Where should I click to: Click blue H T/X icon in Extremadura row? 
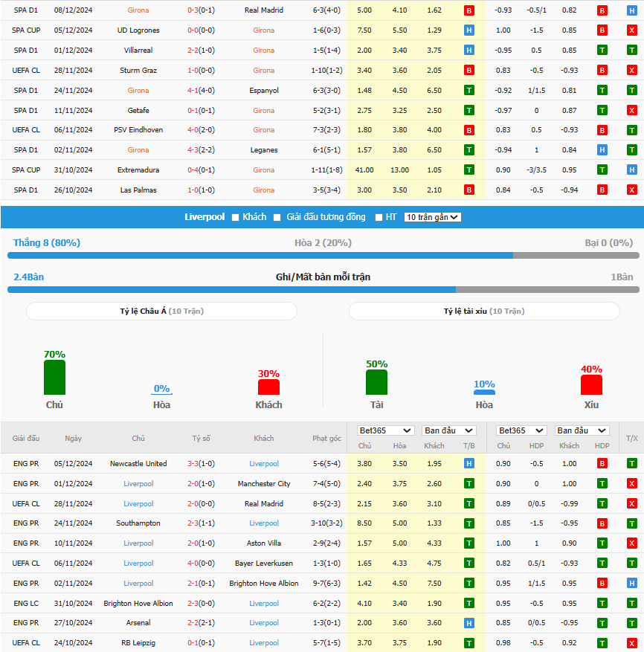(631, 170)
